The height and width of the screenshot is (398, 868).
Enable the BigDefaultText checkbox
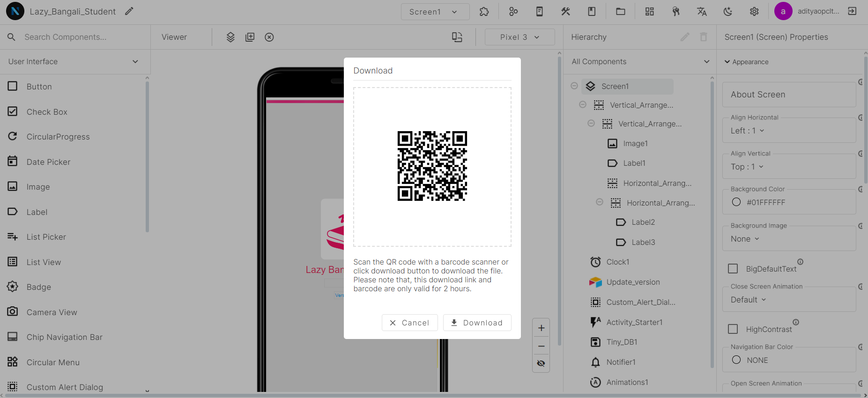pyautogui.click(x=733, y=269)
